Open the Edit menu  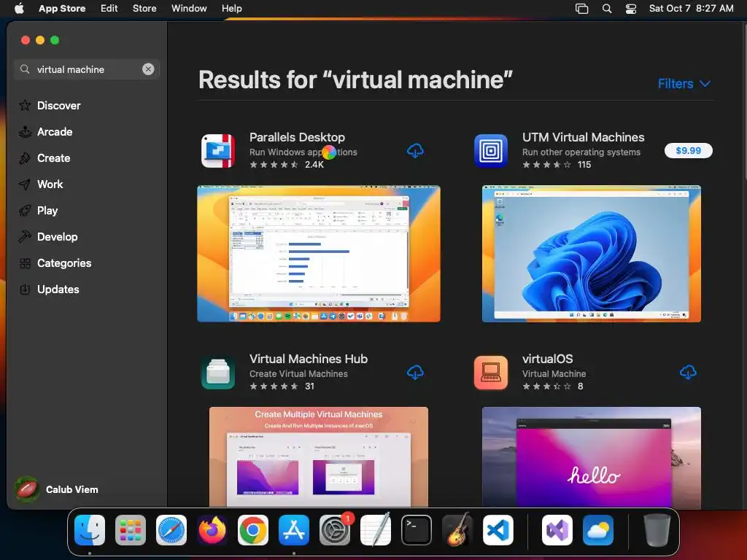click(x=109, y=8)
